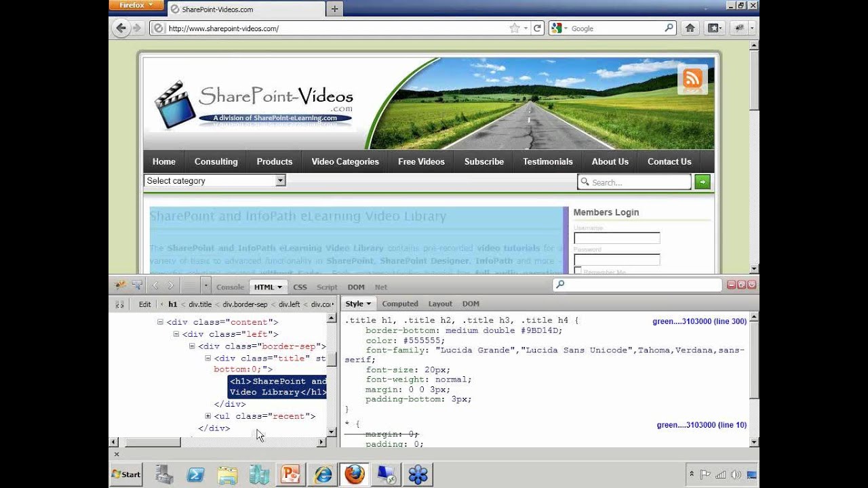Go back in Firebug panel history

tap(155, 285)
